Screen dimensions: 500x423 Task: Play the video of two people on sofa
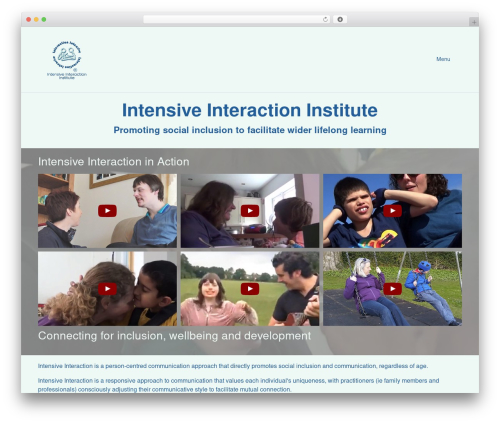point(107,211)
